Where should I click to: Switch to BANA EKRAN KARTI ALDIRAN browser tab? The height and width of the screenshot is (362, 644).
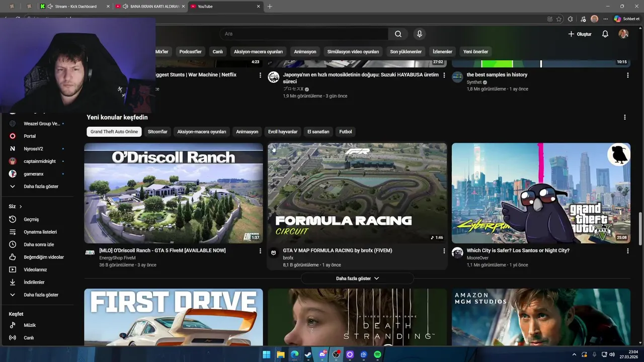pyautogui.click(x=150, y=7)
